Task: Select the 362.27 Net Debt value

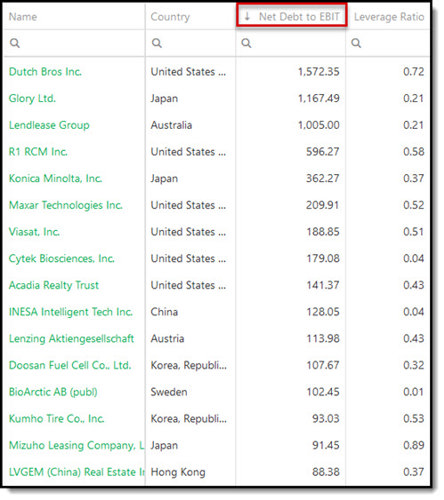Action: 323,178
